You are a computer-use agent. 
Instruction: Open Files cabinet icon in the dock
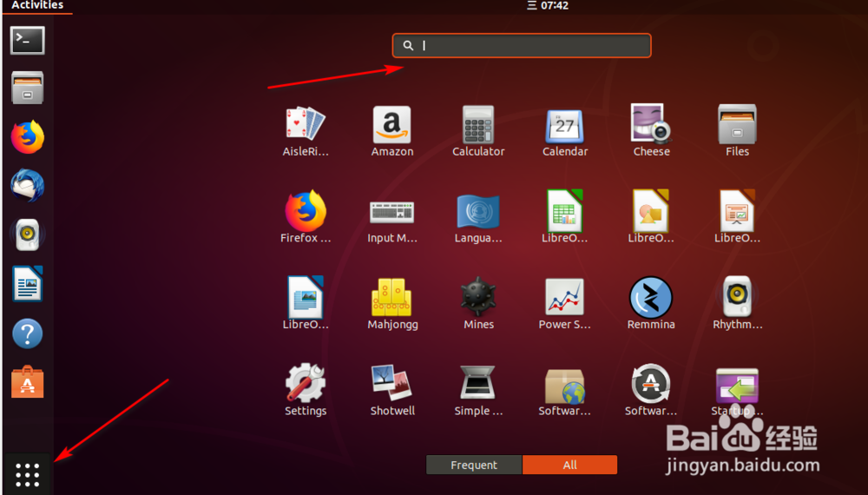click(27, 88)
